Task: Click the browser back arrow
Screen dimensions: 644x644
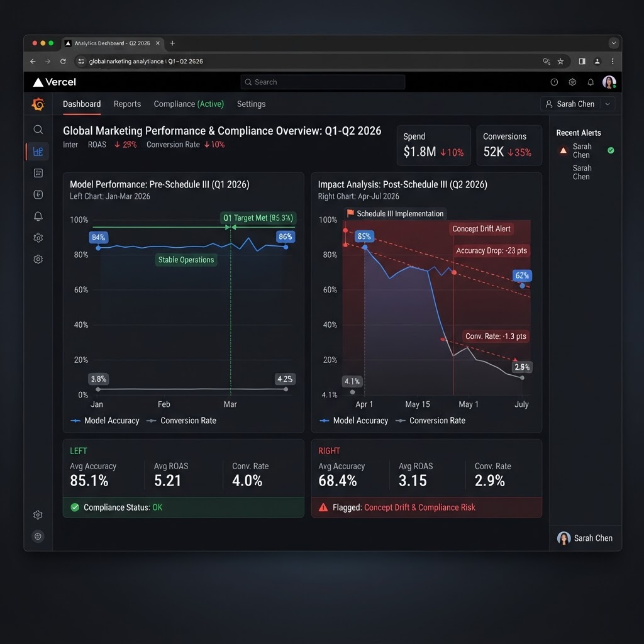Action: (x=33, y=61)
